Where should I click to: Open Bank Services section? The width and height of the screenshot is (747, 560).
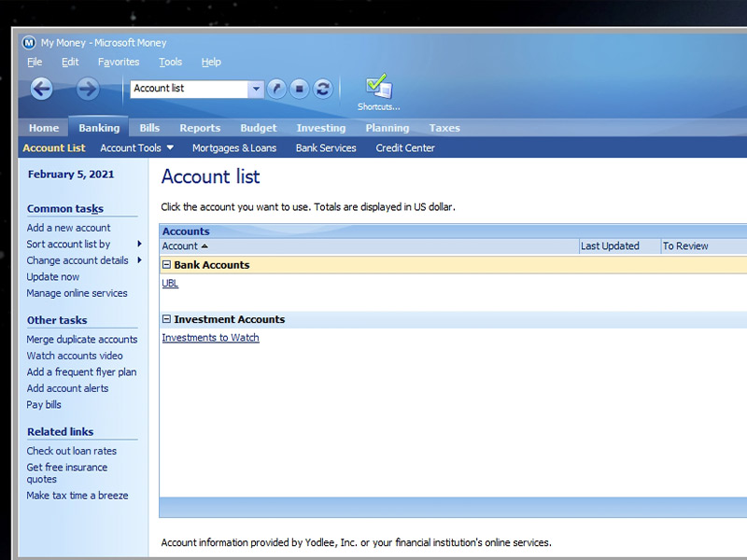326,148
